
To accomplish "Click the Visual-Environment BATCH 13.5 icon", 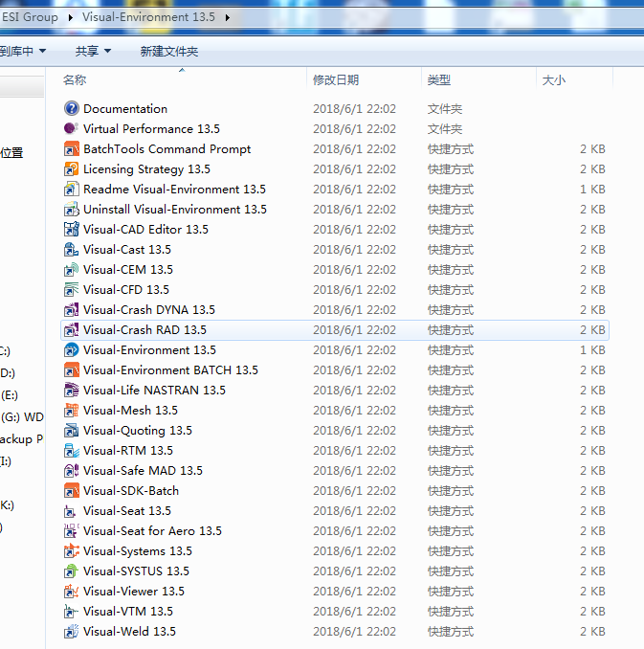I will coord(71,369).
